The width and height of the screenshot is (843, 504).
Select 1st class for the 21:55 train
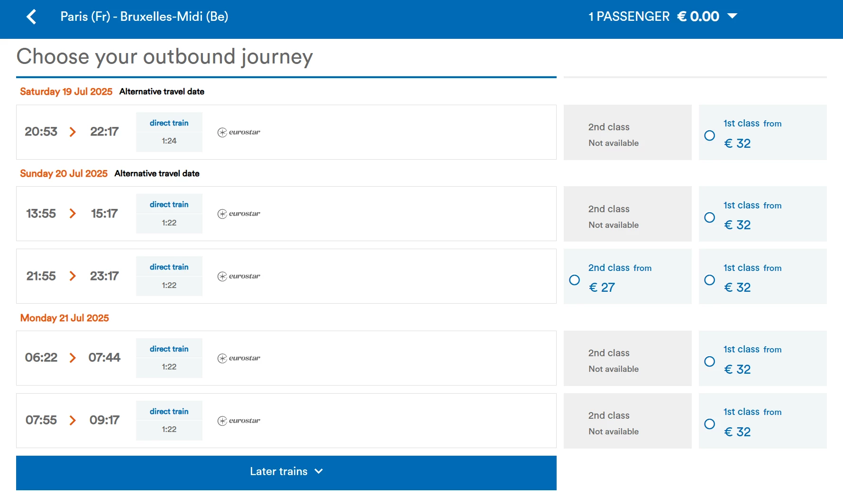709,280
